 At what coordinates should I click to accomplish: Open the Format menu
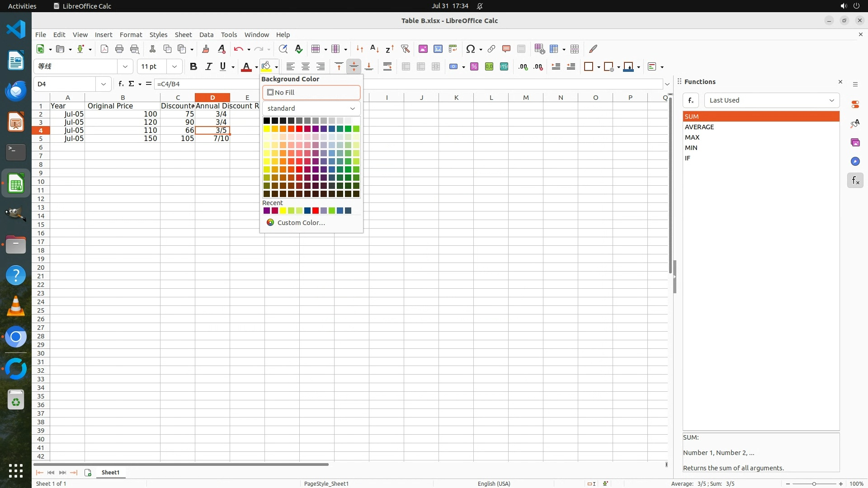pyautogui.click(x=131, y=35)
